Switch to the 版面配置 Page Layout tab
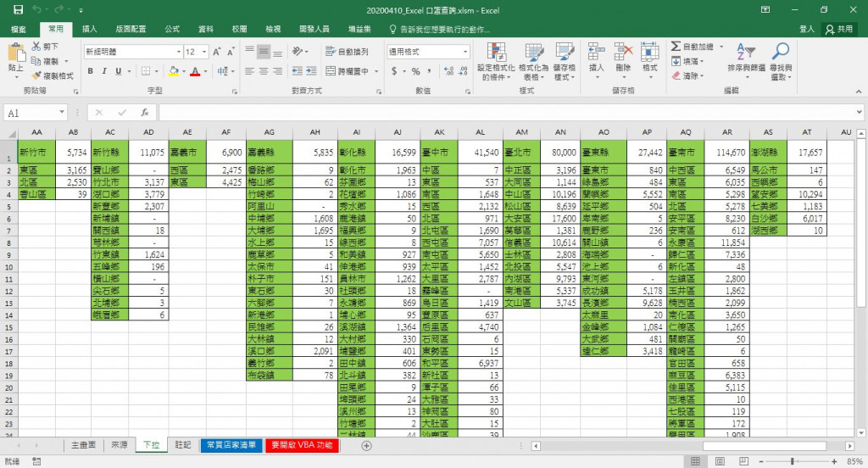Viewport: 868px width, 468px height. click(131, 30)
